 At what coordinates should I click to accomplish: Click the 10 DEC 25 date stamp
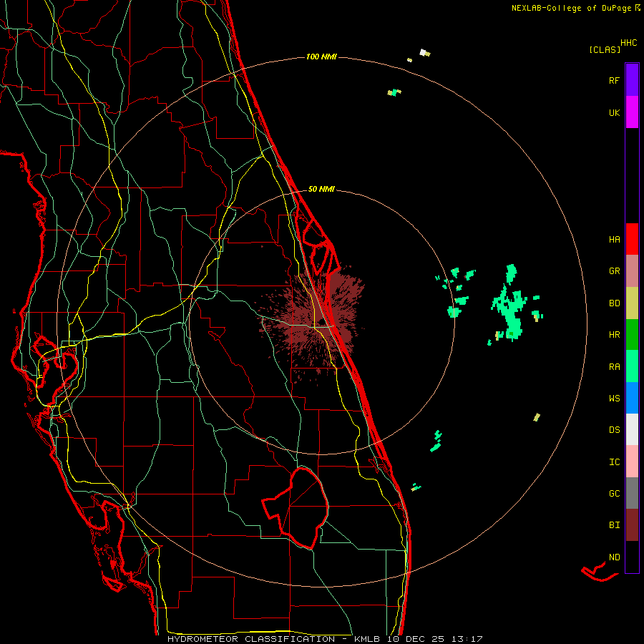pyautogui.click(x=415, y=639)
